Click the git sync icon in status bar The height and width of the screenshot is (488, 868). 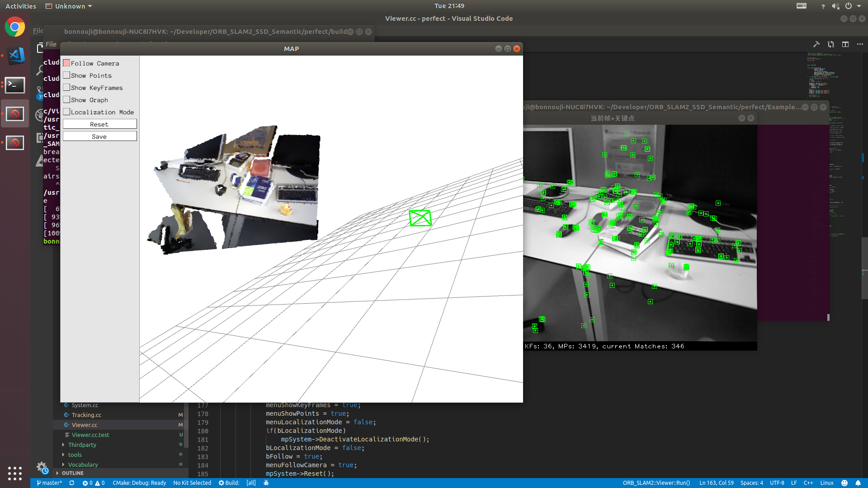pos(72,483)
